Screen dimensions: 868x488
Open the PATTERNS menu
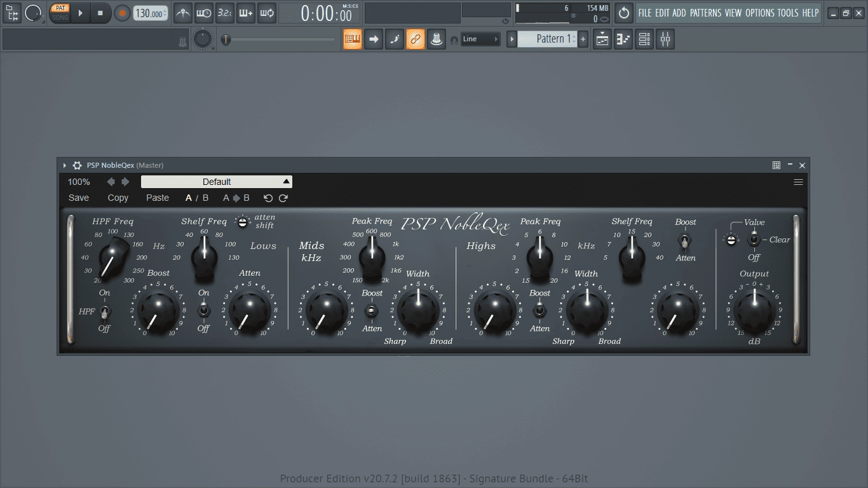(x=705, y=13)
